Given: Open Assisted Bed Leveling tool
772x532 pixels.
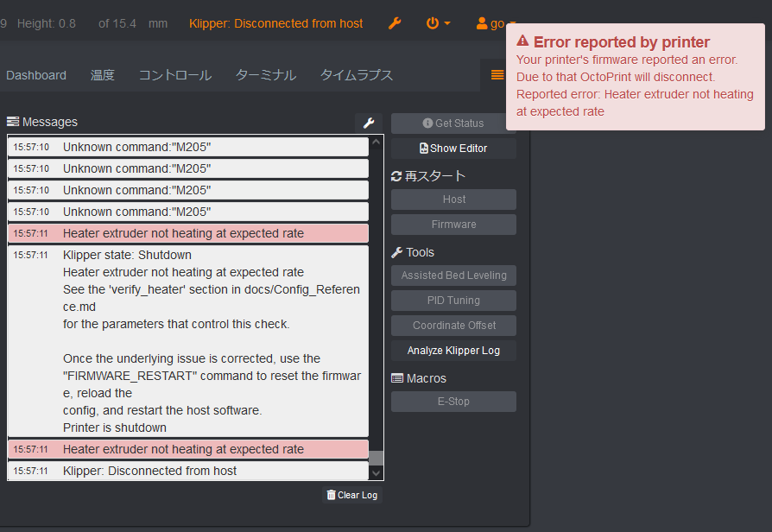Looking at the screenshot, I should [453, 275].
